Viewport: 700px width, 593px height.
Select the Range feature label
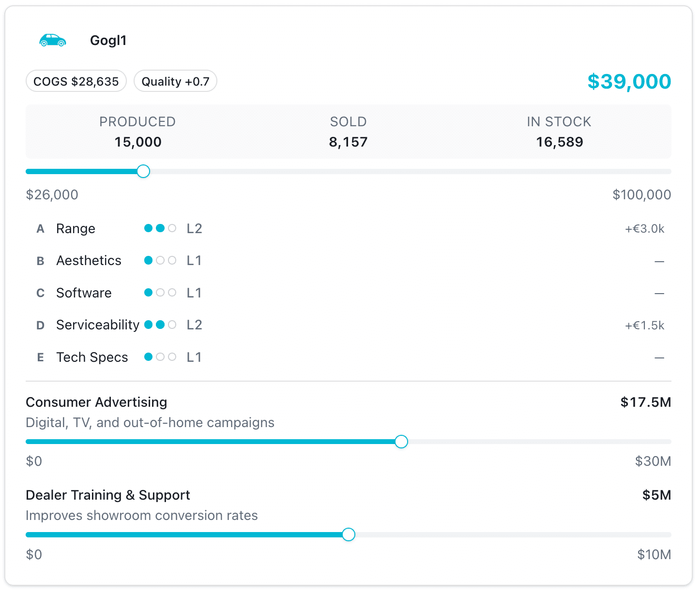click(x=76, y=228)
